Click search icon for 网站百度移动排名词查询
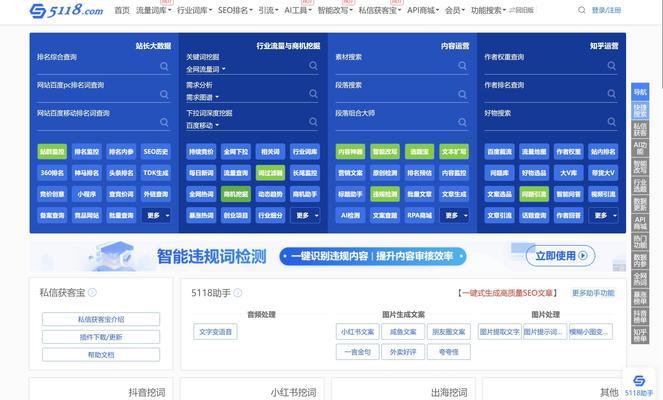This screenshot has height=400, width=663. pos(164,122)
